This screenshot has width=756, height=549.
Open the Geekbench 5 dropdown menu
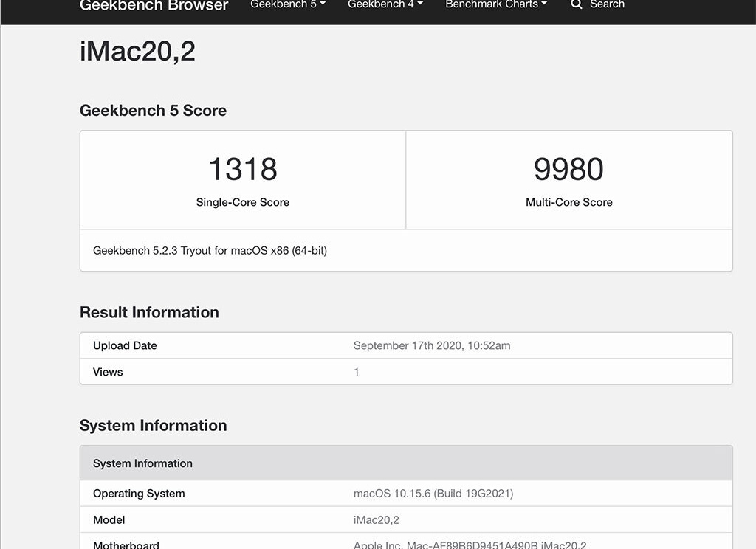287,4
